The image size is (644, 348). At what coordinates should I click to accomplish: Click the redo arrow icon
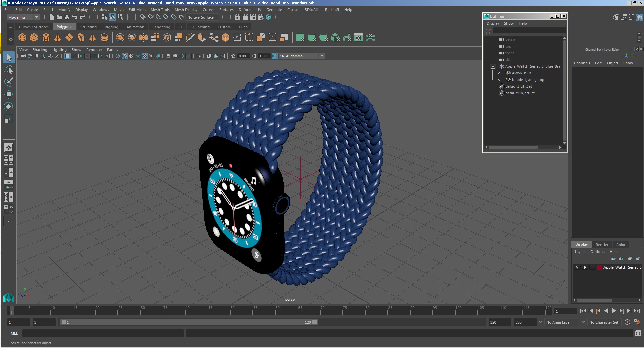coord(82,17)
